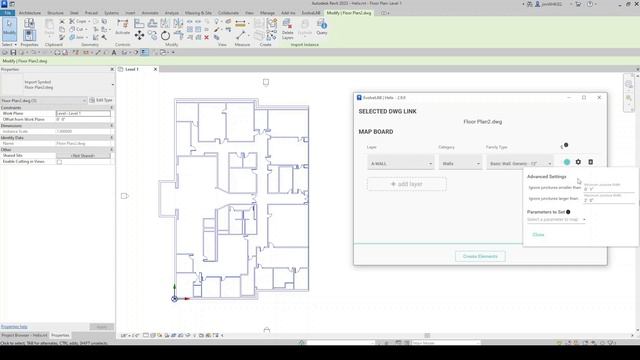This screenshot has width=640, height=360.
Task: Click the Not Shared button for Shared Site
Action: click(83, 156)
